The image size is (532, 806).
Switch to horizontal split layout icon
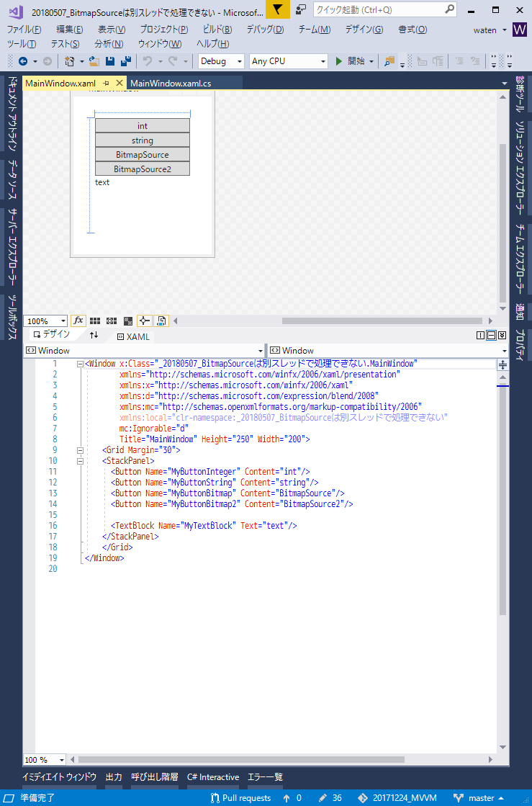coord(492,335)
